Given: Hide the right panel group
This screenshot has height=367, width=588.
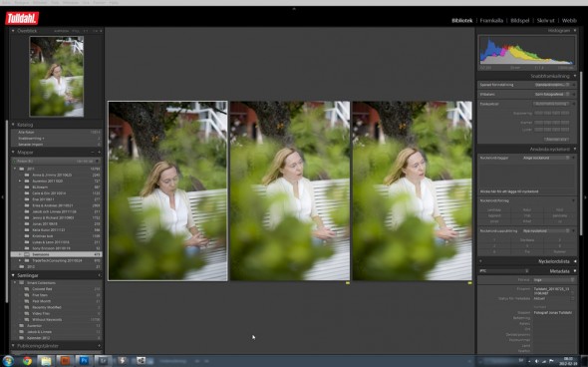Looking at the screenshot, I should tap(585, 196).
